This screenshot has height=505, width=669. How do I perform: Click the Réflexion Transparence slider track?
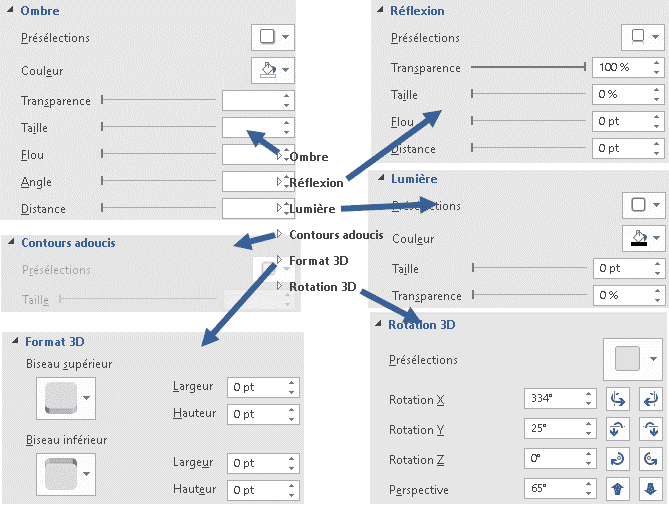[x=528, y=67]
